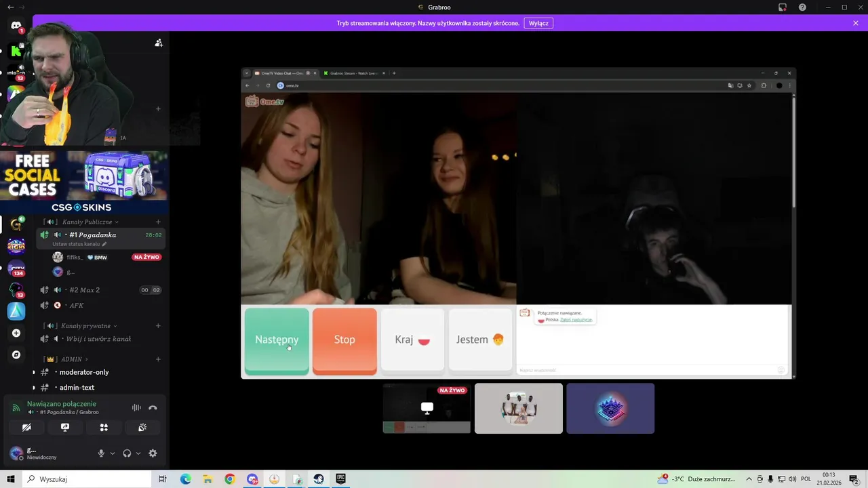Click Następny to skip to next person

[277, 340]
